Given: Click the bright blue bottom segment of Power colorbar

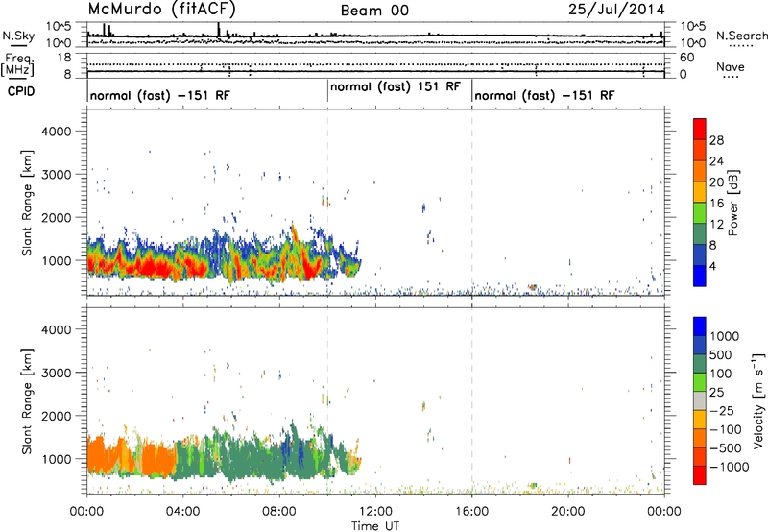Looking at the screenshot, I should click(700, 276).
